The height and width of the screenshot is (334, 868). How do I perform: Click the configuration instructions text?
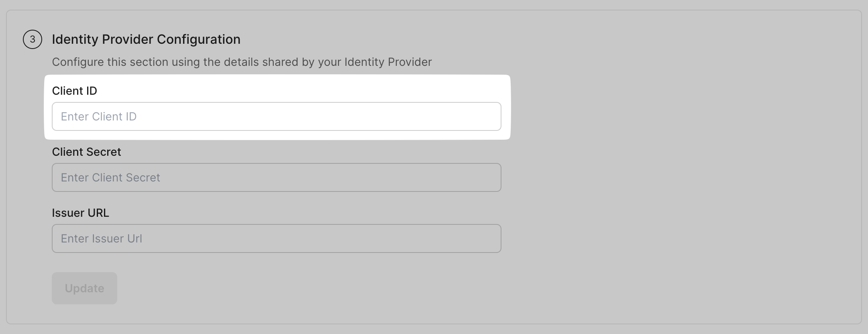[242, 62]
